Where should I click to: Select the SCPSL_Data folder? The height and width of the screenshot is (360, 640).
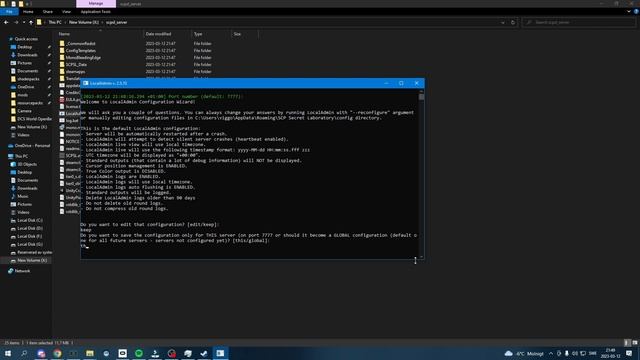pyautogui.click(x=76, y=64)
